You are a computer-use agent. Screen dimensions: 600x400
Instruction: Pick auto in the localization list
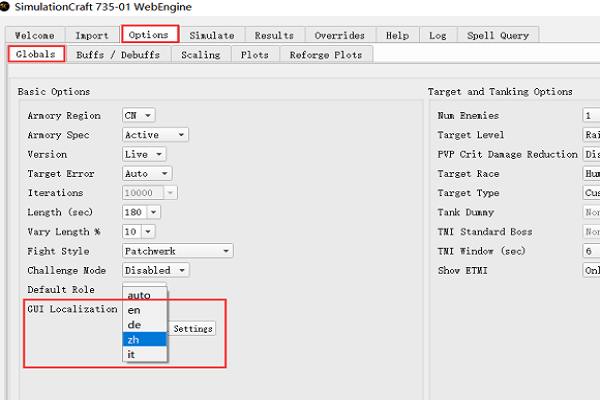(x=145, y=295)
